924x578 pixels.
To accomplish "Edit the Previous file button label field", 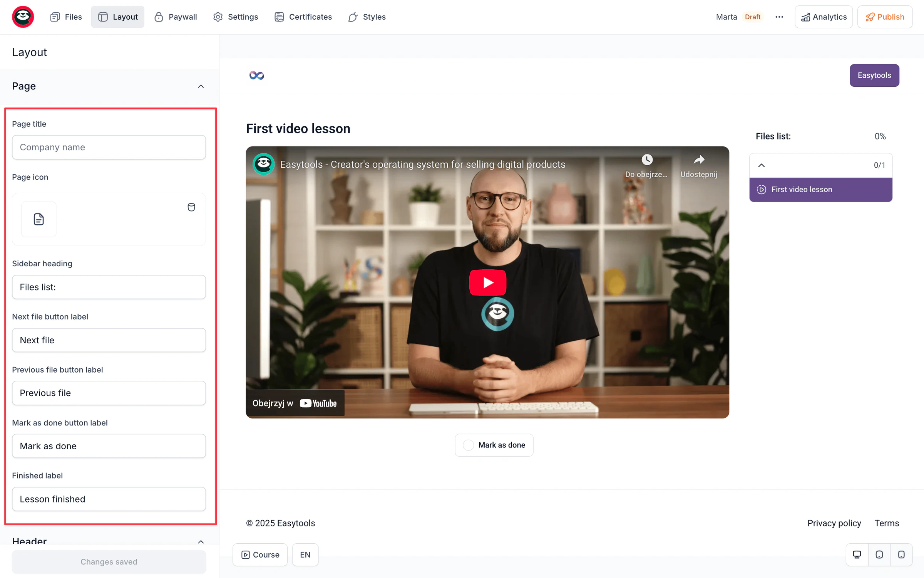I will [x=109, y=393].
